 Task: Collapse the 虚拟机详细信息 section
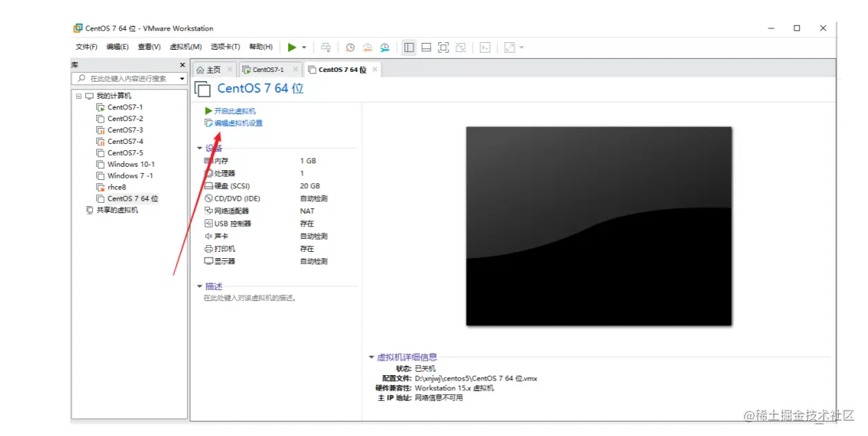(372, 357)
